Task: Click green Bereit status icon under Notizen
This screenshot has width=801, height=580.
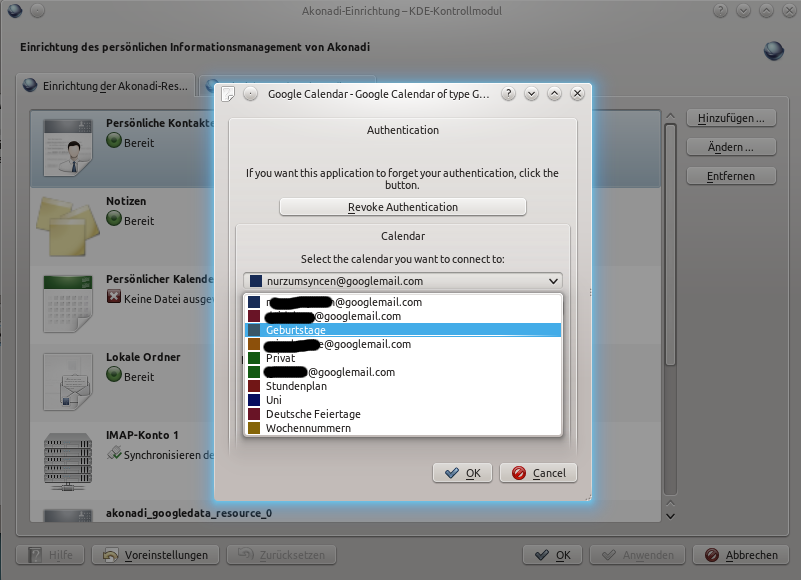Action: click(114, 219)
